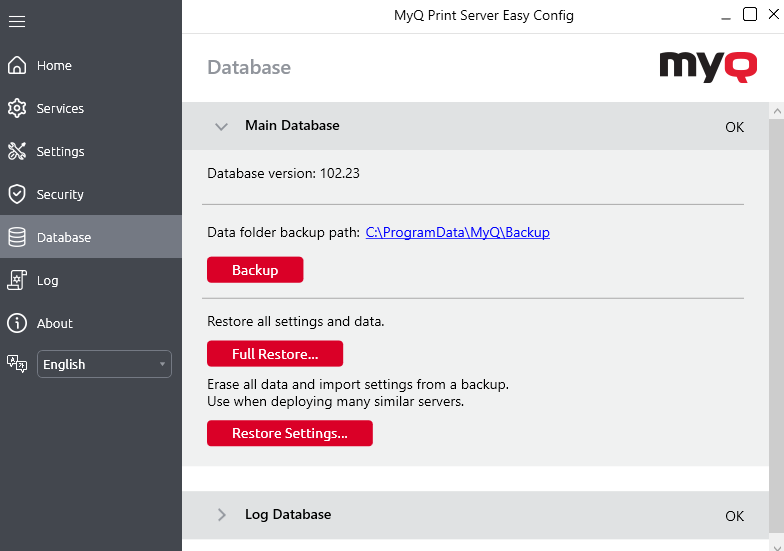This screenshot has width=784, height=551.
Task: Collapse the Main Database section
Action: click(222, 127)
